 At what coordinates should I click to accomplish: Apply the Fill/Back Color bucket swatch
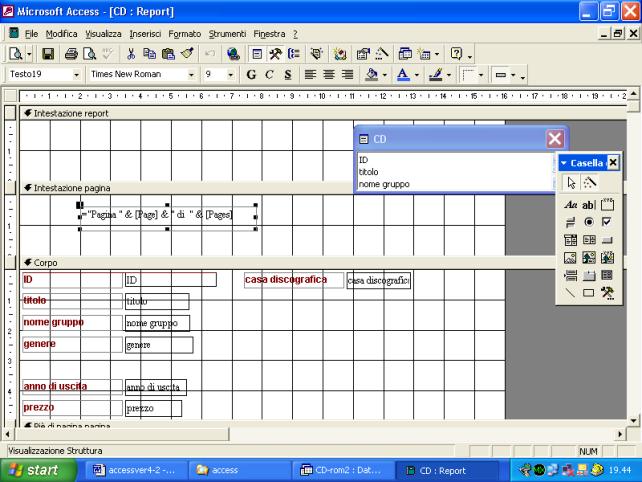(x=372, y=75)
